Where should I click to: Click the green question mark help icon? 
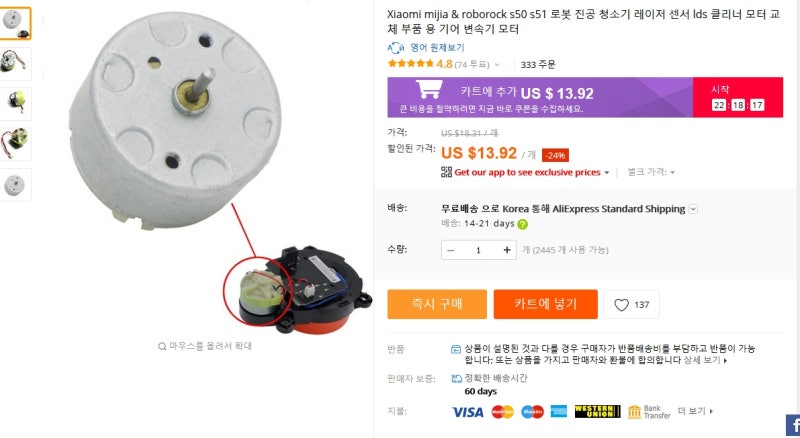pyautogui.click(x=522, y=224)
